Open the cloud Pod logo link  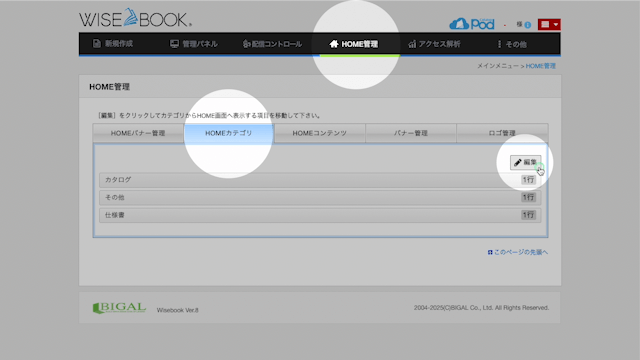pyautogui.click(x=472, y=24)
